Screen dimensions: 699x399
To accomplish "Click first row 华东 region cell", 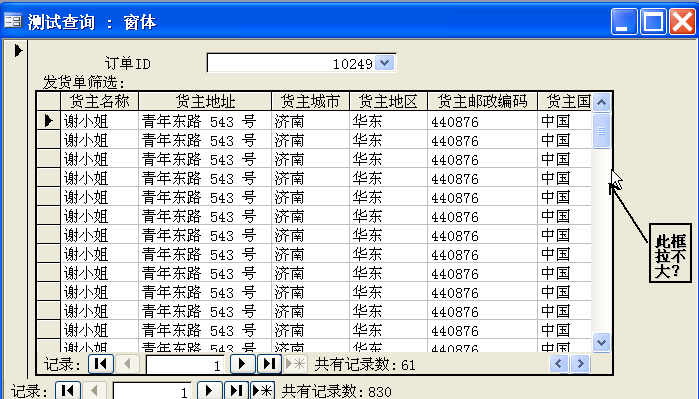I will [x=388, y=121].
